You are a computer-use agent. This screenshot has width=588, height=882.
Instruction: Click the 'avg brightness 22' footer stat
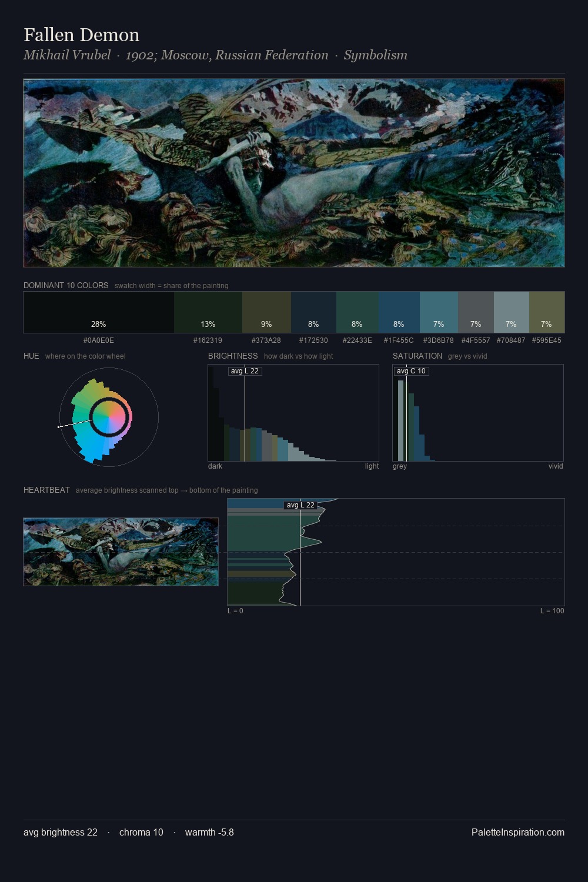[x=61, y=832]
